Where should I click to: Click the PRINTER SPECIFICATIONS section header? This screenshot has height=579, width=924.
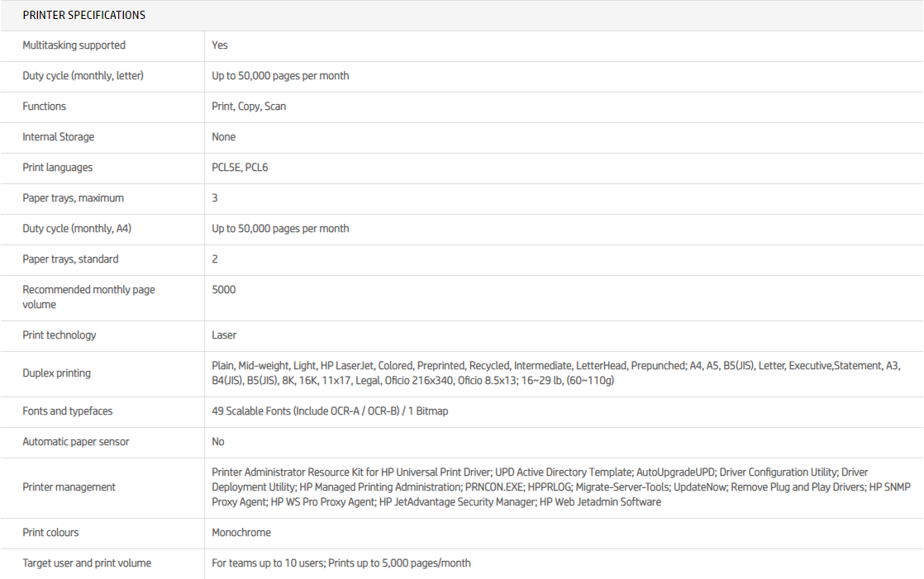[x=83, y=15]
